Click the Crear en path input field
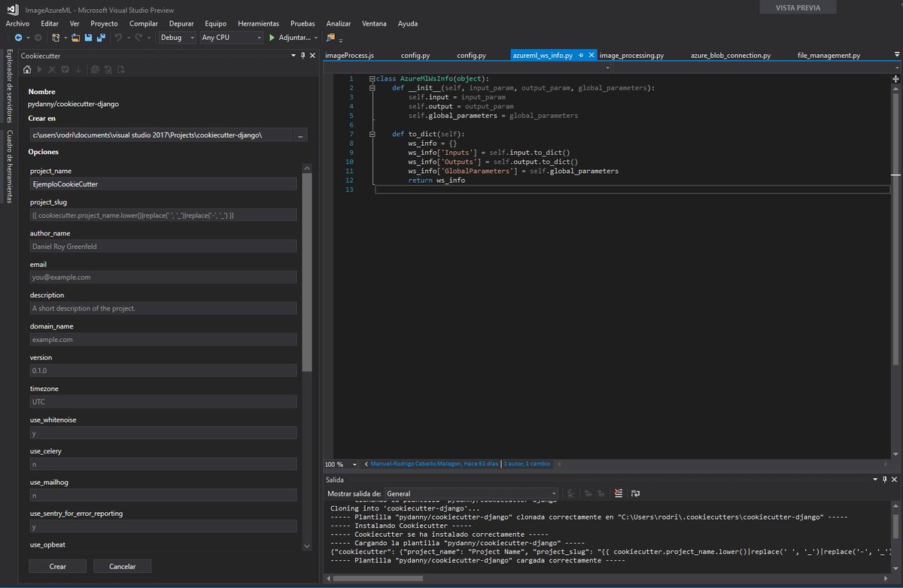The width and height of the screenshot is (903, 588). pyautogui.click(x=160, y=135)
